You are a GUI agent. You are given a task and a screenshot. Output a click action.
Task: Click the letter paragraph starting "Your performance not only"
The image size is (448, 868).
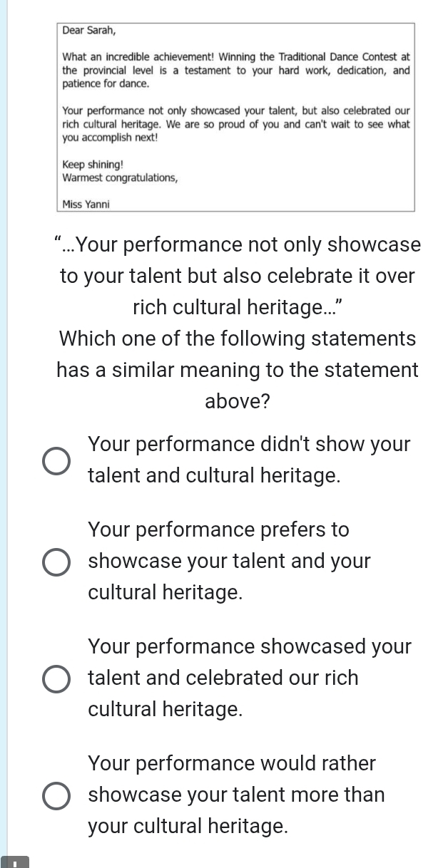point(236,124)
